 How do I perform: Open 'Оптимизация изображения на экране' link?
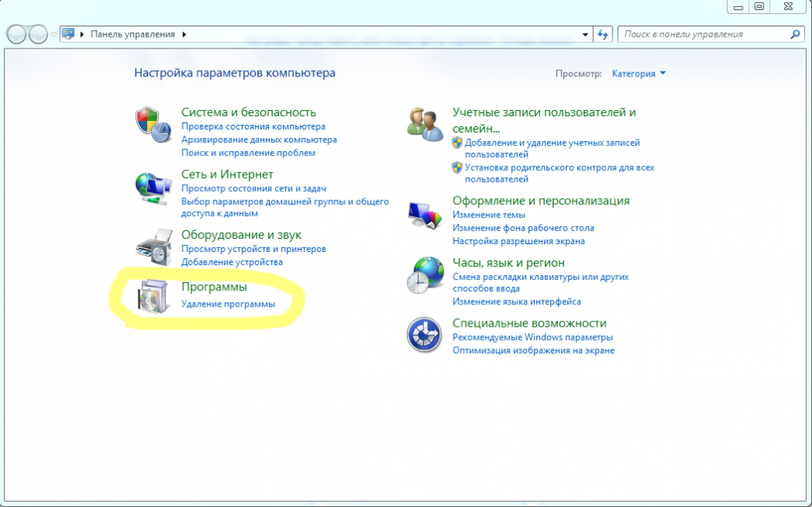533,350
